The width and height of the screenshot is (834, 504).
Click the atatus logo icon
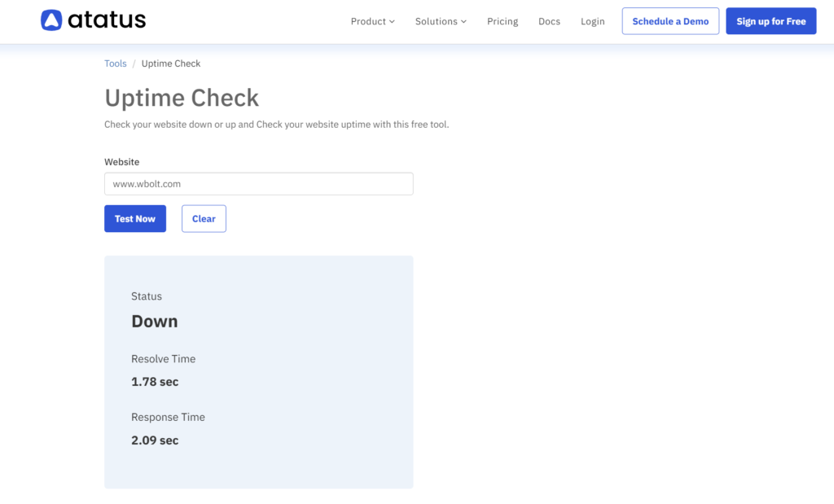51,20
